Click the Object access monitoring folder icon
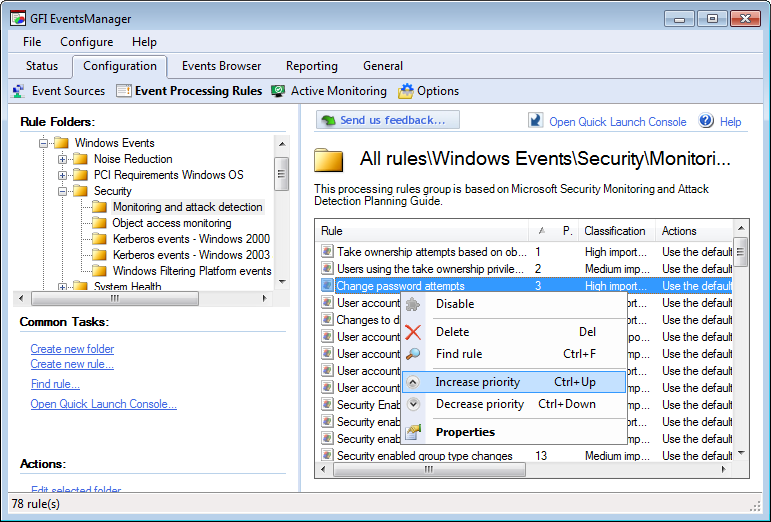The height and width of the screenshot is (522, 771). pyautogui.click(x=99, y=223)
